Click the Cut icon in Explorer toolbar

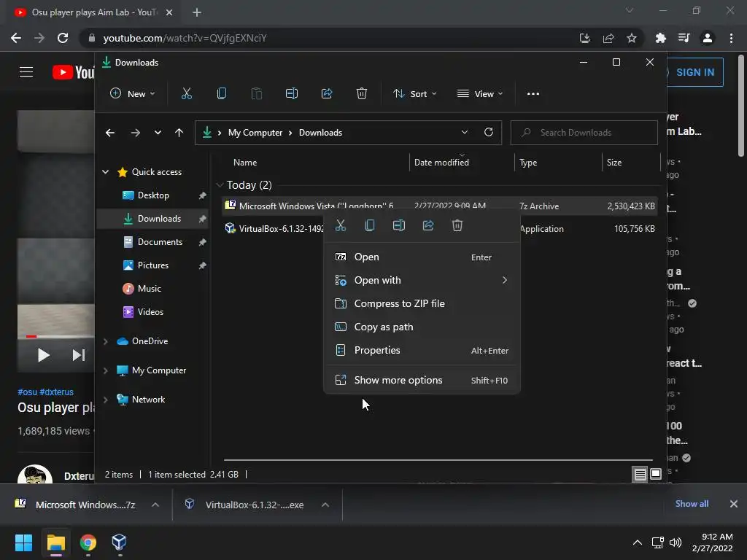(187, 94)
